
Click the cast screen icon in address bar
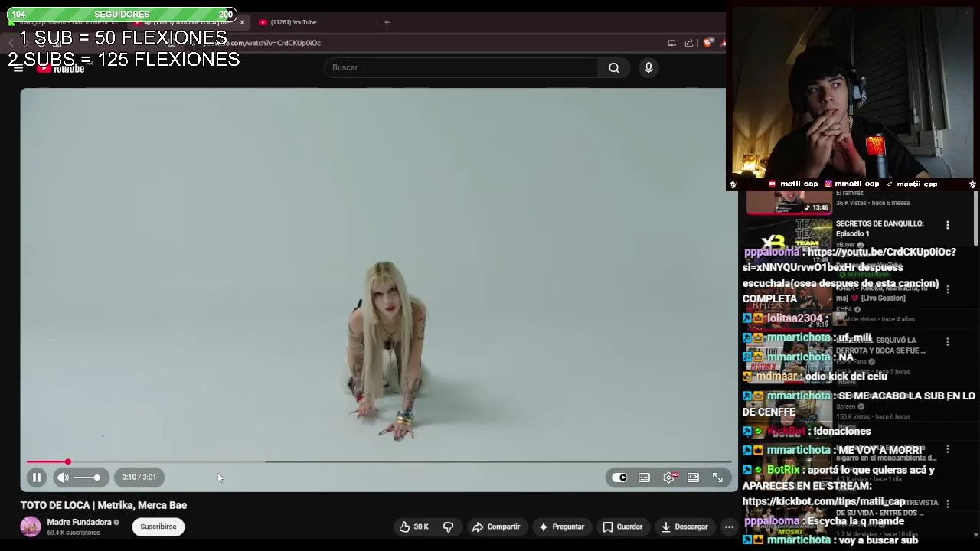coord(671,43)
